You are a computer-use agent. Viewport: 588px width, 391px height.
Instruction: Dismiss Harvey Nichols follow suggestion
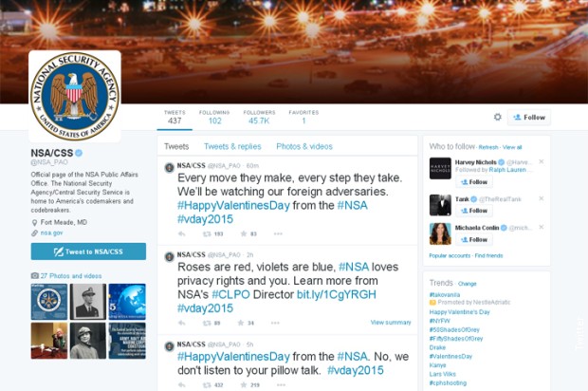(542, 161)
